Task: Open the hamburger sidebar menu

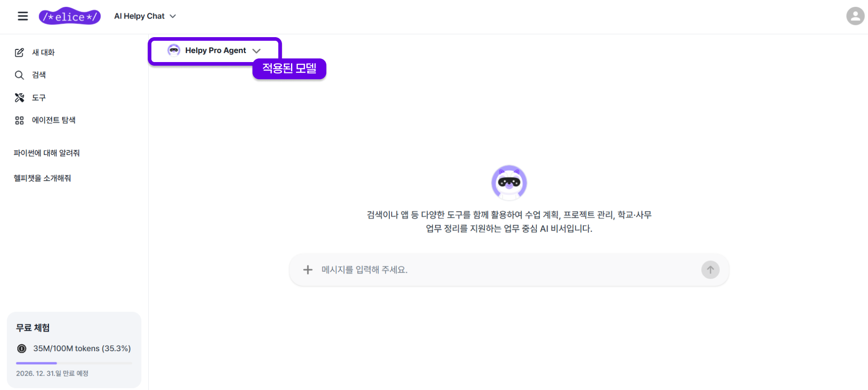Action: pos(23,16)
